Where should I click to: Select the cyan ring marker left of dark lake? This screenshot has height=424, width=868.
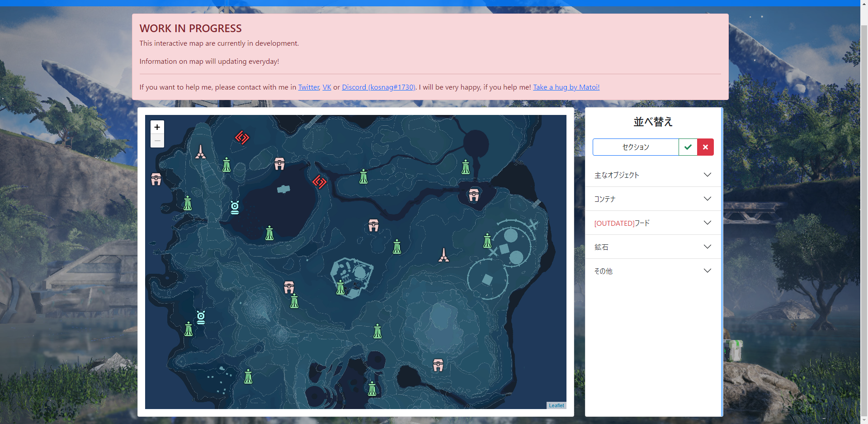[x=235, y=207]
